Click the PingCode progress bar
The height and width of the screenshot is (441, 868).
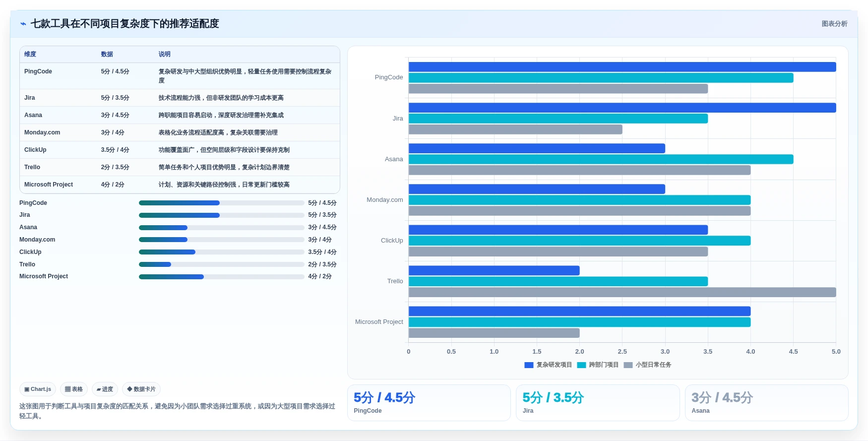pyautogui.click(x=222, y=203)
